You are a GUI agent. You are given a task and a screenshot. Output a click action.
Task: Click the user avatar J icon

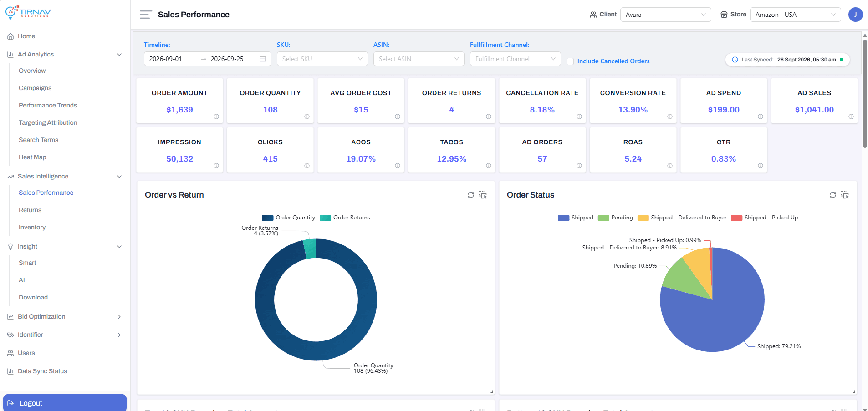pos(855,15)
